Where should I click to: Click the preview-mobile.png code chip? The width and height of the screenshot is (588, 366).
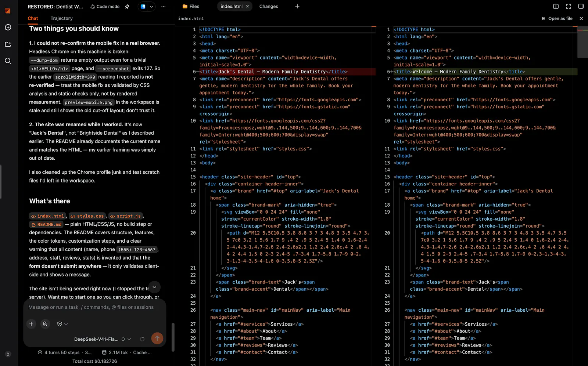(89, 102)
